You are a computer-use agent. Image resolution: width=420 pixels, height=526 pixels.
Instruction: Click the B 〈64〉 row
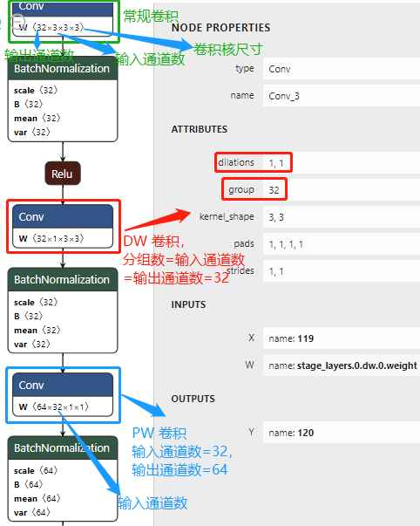point(29,485)
